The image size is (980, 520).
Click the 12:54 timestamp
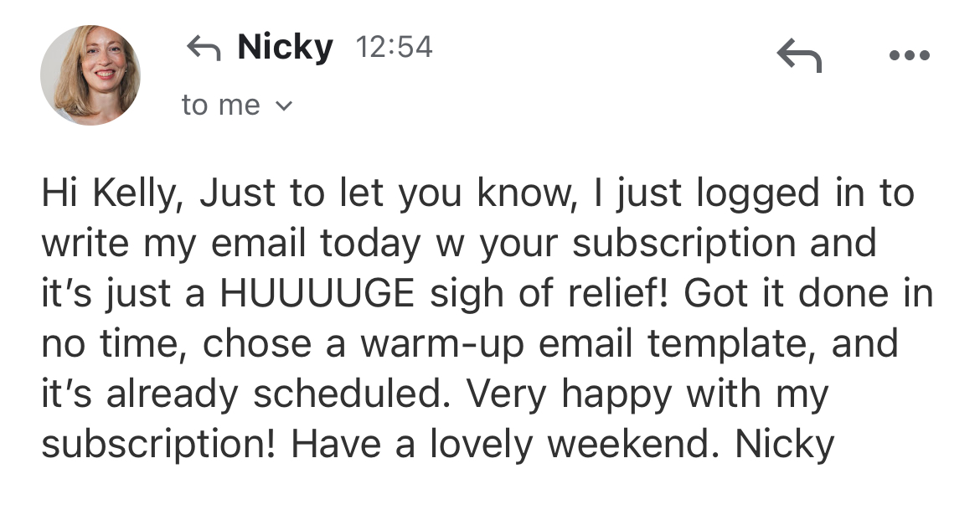(394, 47)
